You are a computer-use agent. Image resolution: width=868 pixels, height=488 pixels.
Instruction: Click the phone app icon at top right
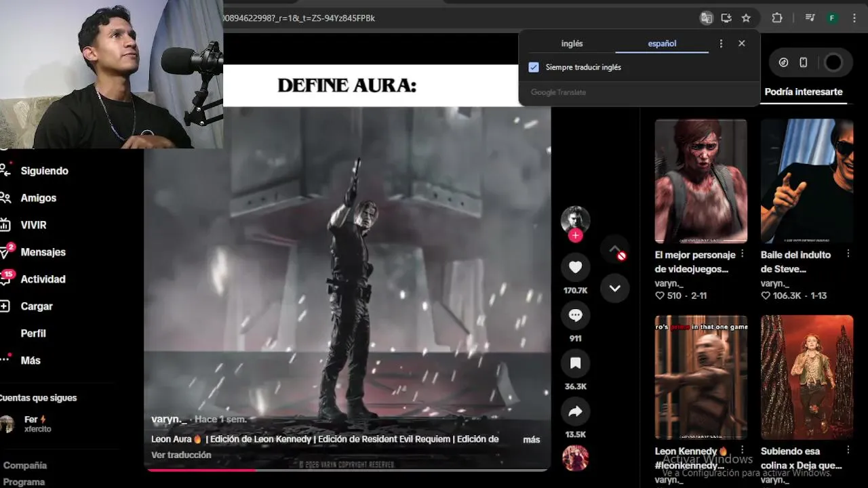[803, 62]
